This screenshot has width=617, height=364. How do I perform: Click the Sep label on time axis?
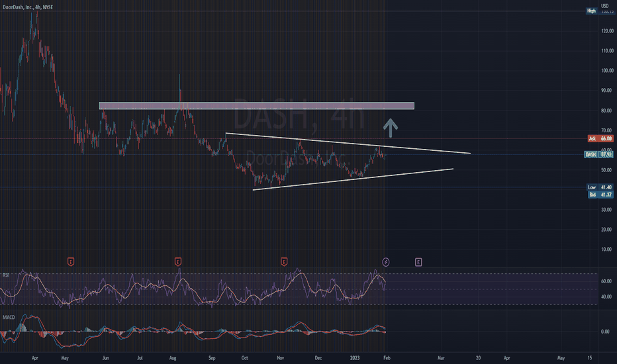coord(212,358)
